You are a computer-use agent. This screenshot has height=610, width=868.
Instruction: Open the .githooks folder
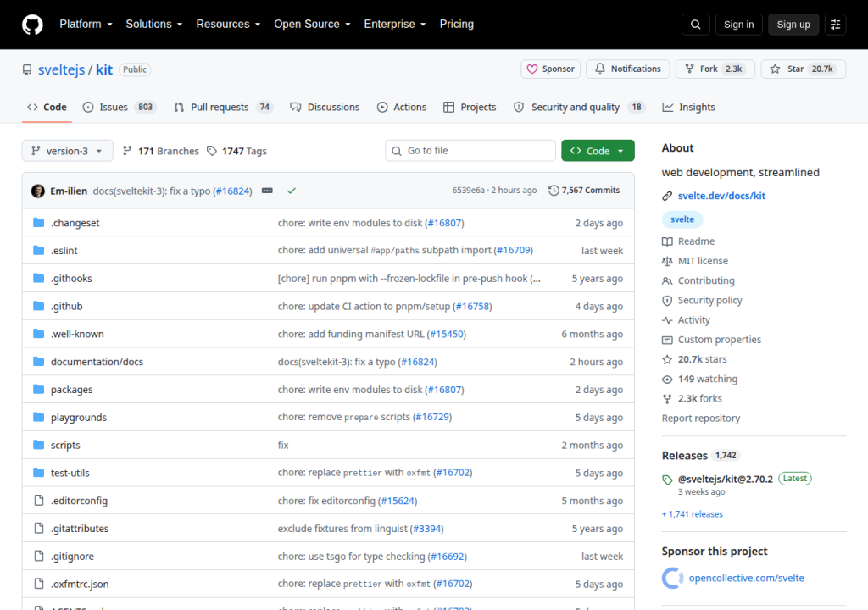tap(71, 279)
